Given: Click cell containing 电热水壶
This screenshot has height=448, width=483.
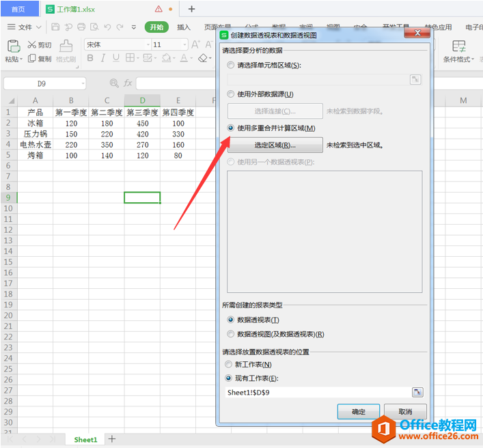Looking at the screenshot, I should point(36,144).
